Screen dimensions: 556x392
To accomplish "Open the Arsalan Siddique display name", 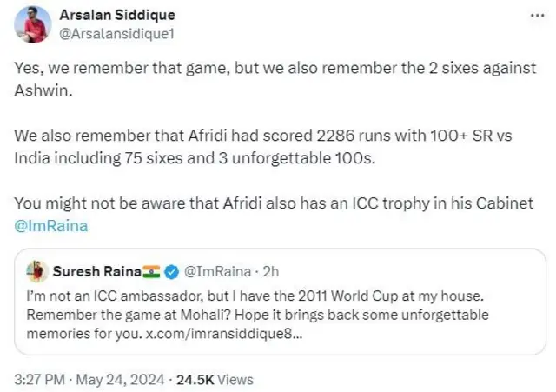I will point(116,16).
